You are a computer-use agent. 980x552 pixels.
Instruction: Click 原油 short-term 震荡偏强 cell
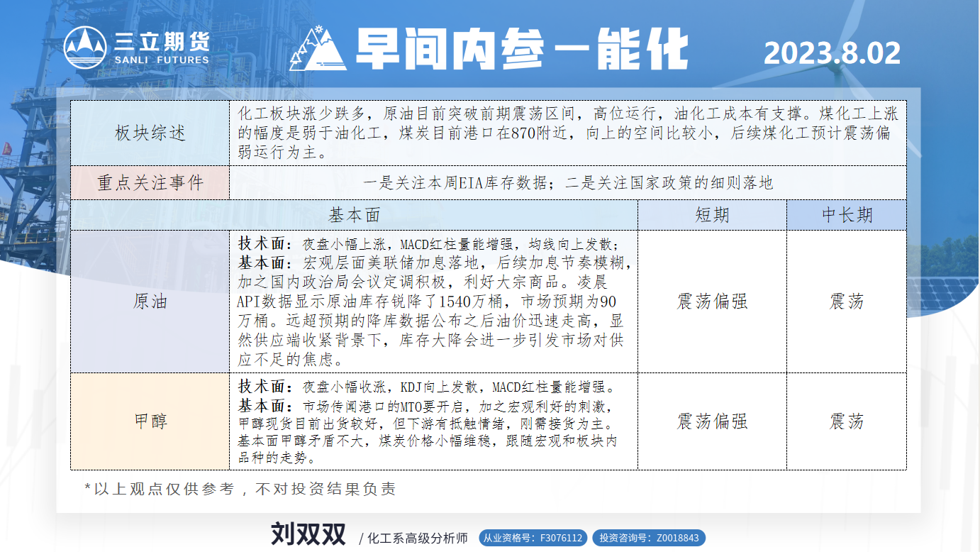(712, 302)
